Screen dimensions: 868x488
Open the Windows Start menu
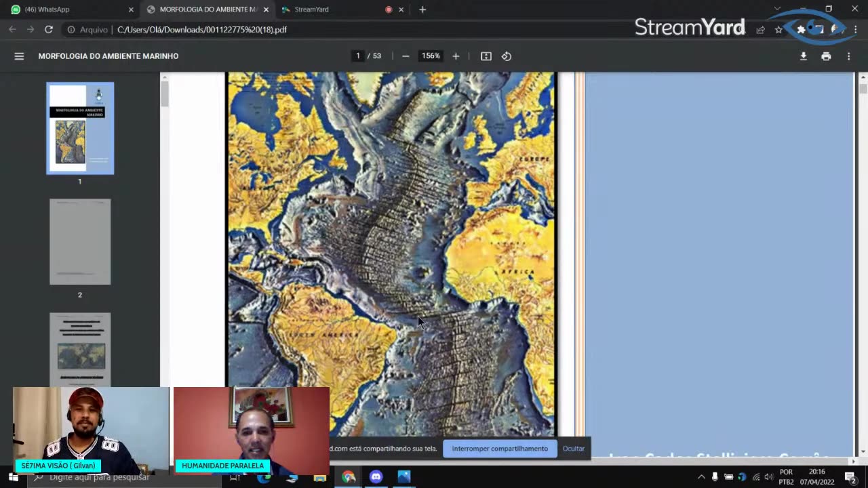[13, 477]
